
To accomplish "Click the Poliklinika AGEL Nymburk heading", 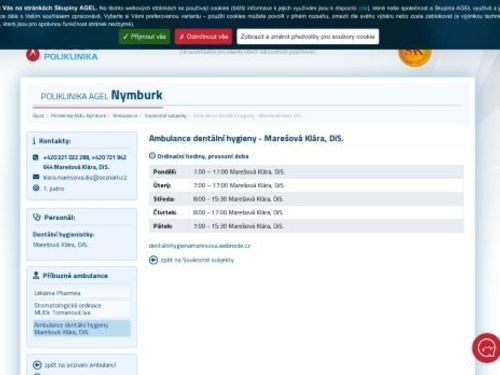I will coord(101,95).
